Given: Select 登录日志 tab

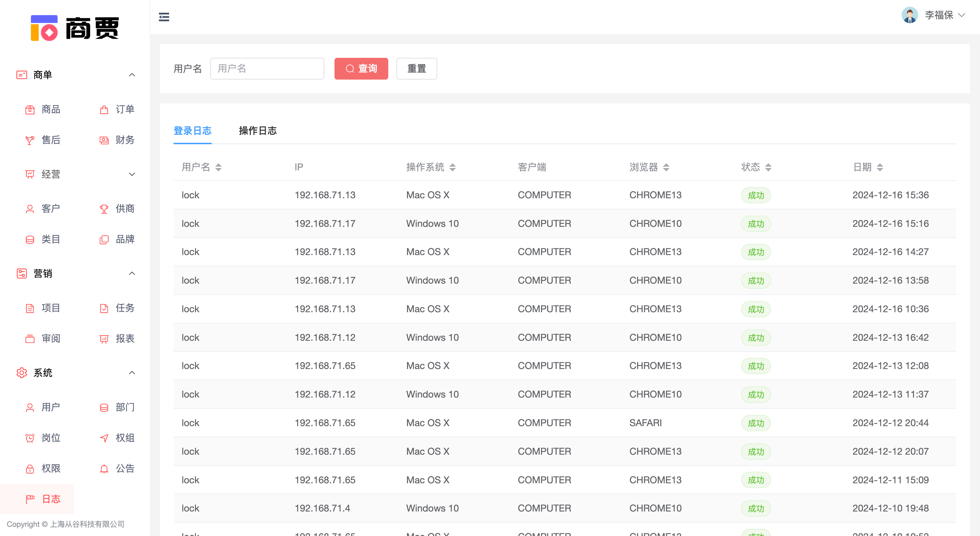Looking at the screenshot, I should tap(192, 131).
